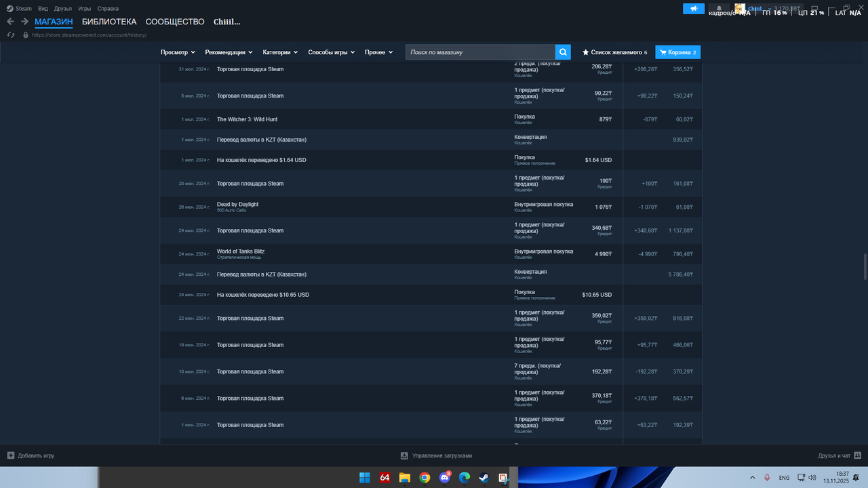Open the Справка menu
This screenshot has width=868, height=488.
coord(108,9)
